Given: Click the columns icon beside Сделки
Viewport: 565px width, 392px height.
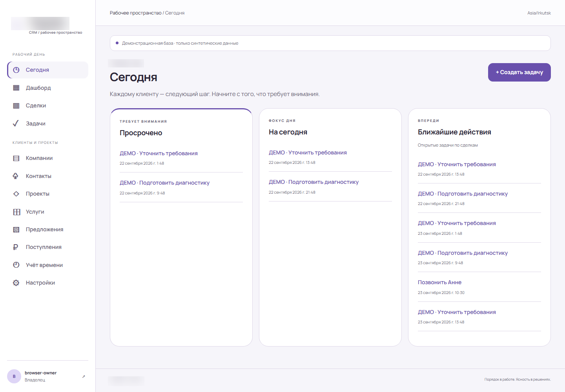Looking at the screenshot, I should pyautogui.click(x=16, y=105).
